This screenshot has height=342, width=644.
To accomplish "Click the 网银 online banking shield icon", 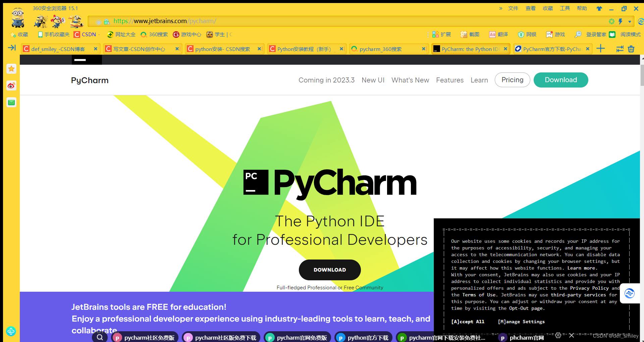I will [x=527, y=35].
